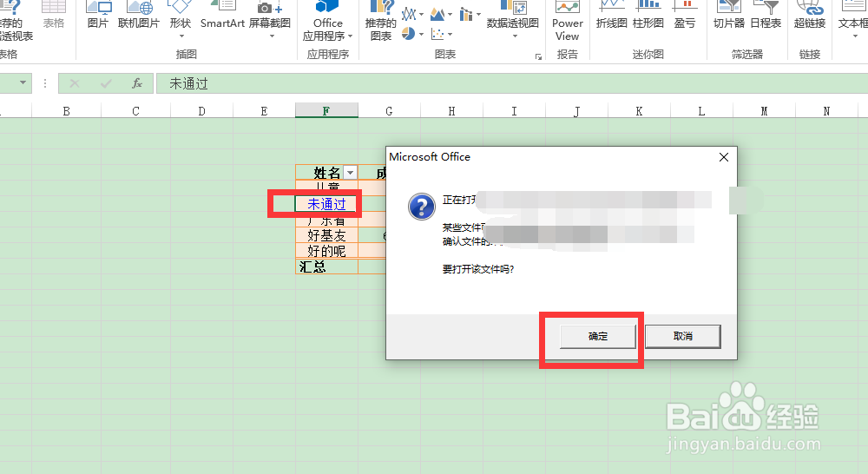Select column B header
The image size is (868, 474).
point(67,111)
